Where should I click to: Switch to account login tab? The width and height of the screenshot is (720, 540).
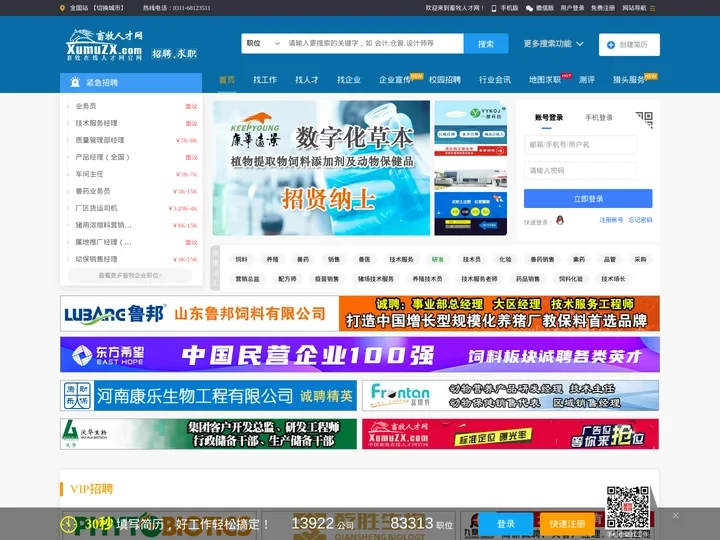[x=549, y=118]
